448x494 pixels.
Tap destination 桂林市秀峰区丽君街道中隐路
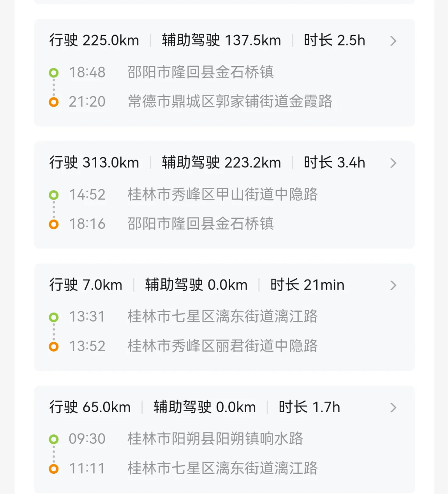(x=222, y=346)
